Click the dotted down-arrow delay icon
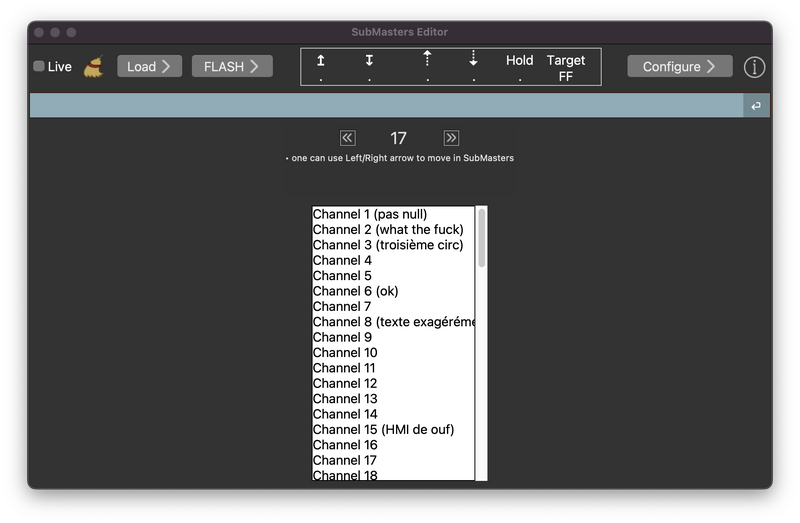Screen dimensions: 800x523 [474, 60]
